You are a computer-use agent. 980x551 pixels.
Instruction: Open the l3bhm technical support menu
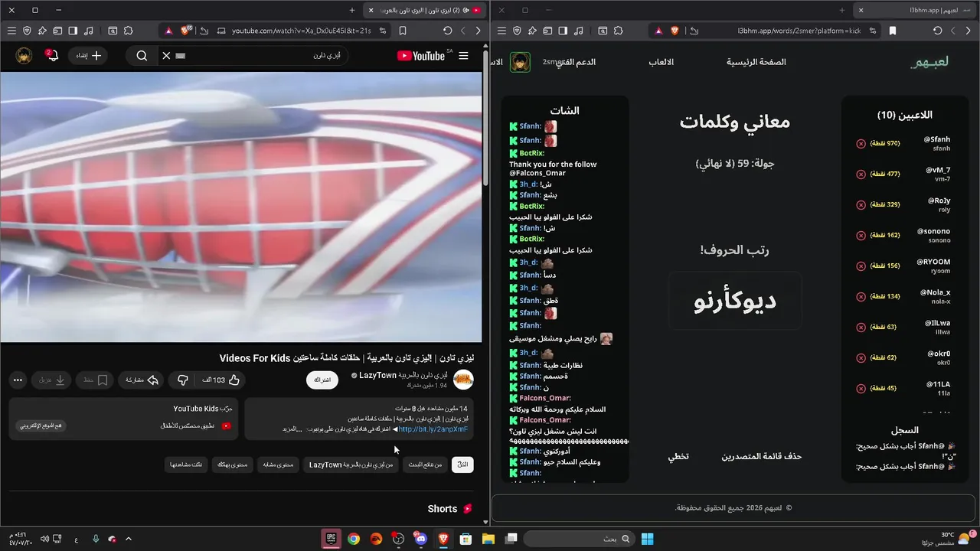coord(575,62)
